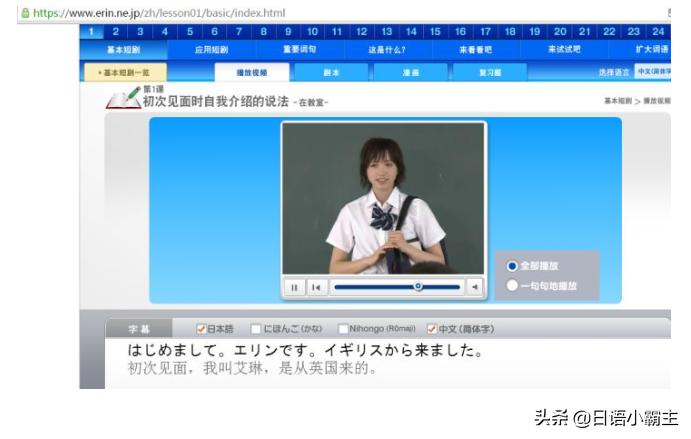Click the browser address bar URL
Screen dimensions: 691x439
coord(160,13)
